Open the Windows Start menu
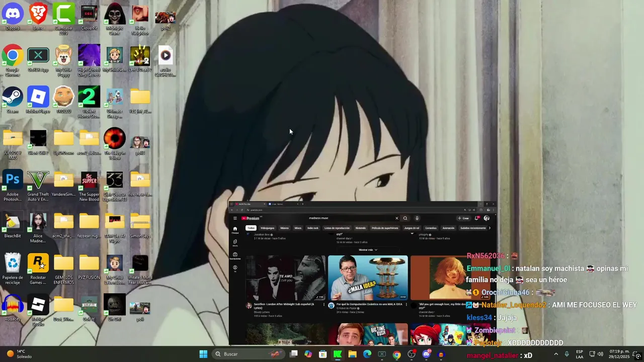Image resolution: width=644 pixels, height=362 pixels. pyautogui.click(x=203, y=354)
